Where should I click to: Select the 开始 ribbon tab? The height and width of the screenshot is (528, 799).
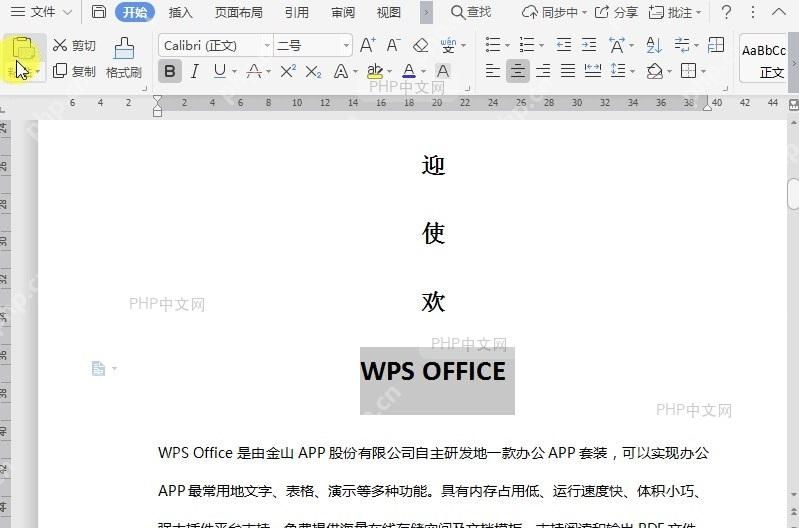[135, 12]
